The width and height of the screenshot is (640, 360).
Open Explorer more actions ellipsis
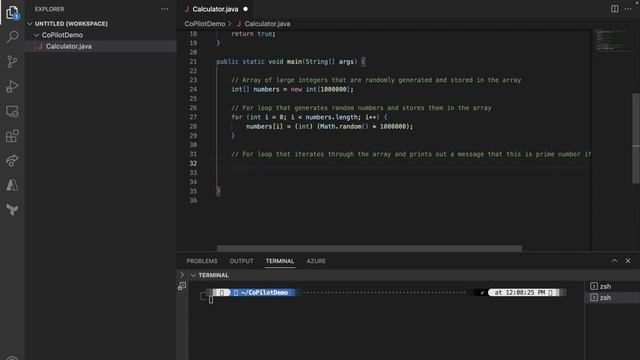pos(164,9)
